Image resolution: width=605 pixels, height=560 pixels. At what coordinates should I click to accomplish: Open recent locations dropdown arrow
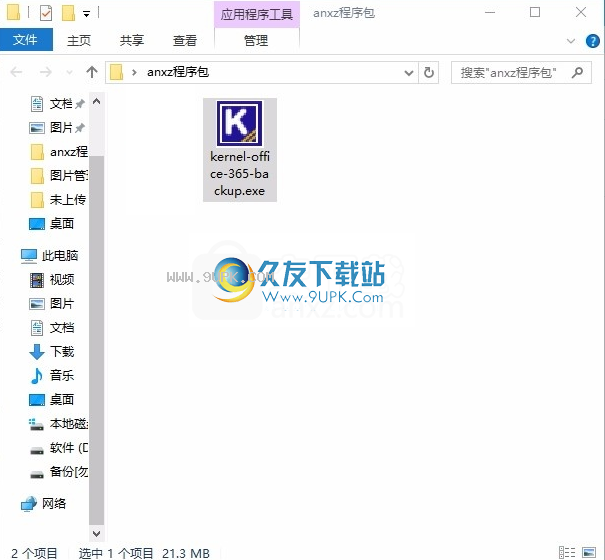[69, 72]
